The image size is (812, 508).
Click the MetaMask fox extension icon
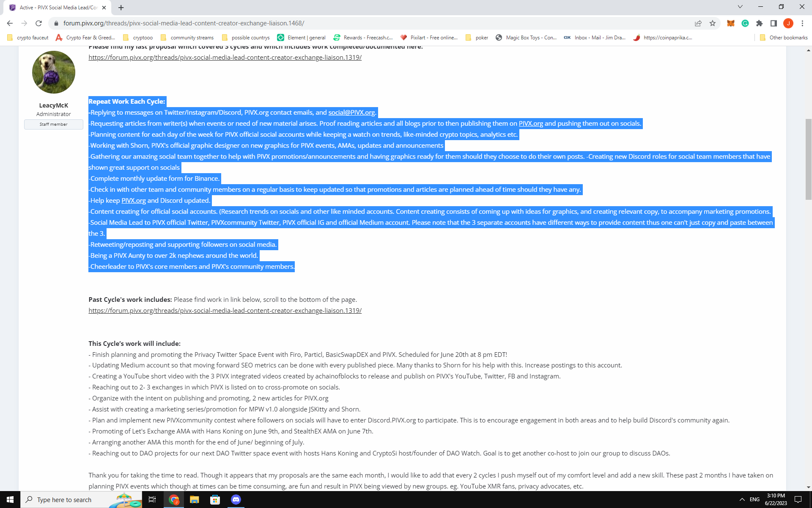click(x=730, y=23)
